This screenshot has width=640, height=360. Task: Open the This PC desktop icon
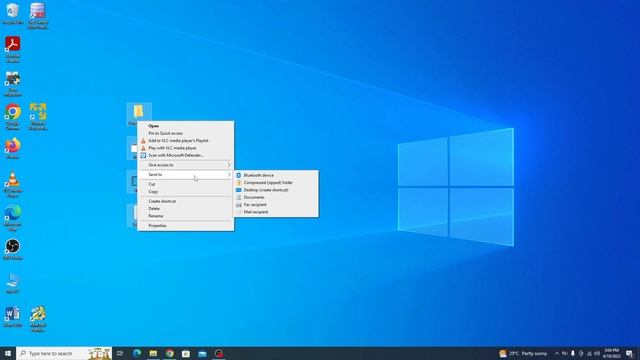(13, 283)
